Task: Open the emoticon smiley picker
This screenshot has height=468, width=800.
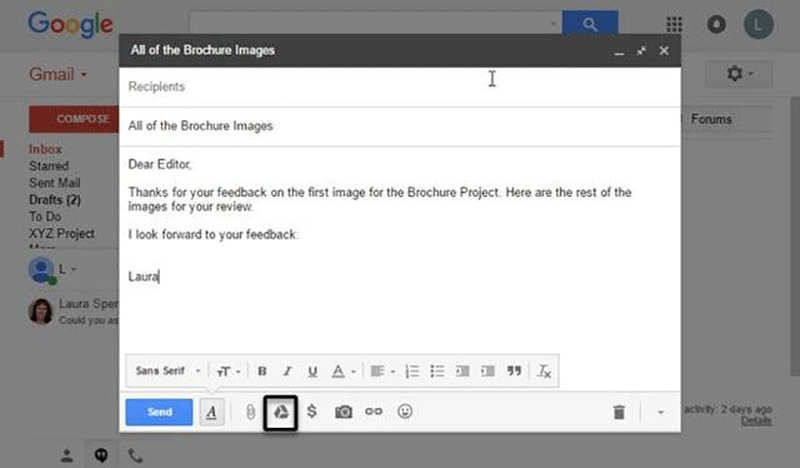Action: (405, 412)
